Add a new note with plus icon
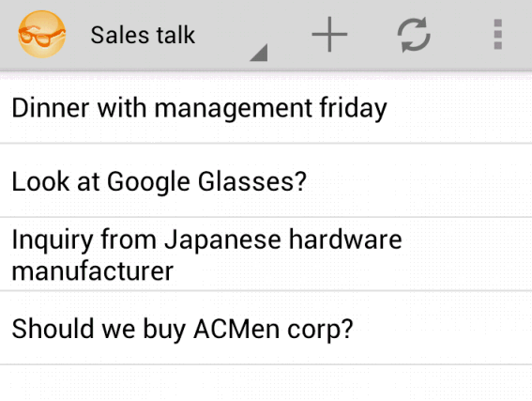 click(x=329, y=35)
